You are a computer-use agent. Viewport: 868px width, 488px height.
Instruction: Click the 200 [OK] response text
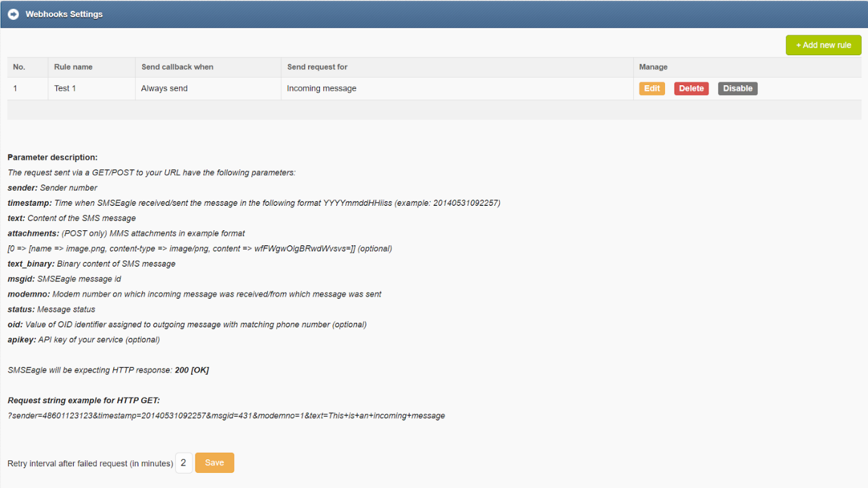pyautogui.click(x=192, y=370)
